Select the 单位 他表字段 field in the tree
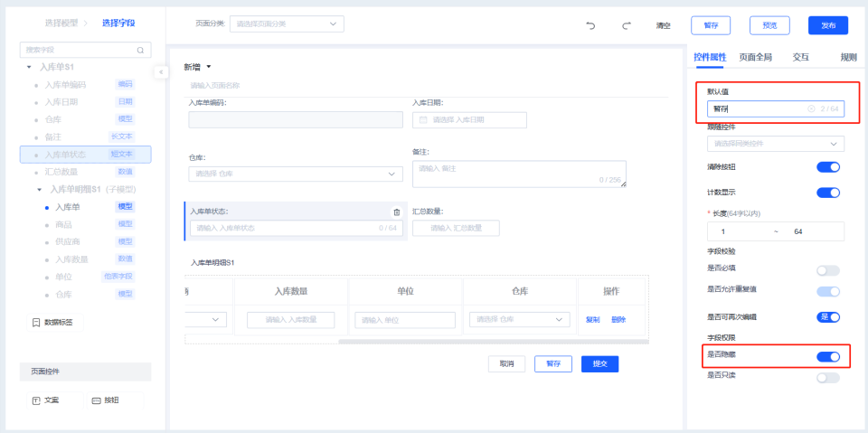 click(85, 277)
